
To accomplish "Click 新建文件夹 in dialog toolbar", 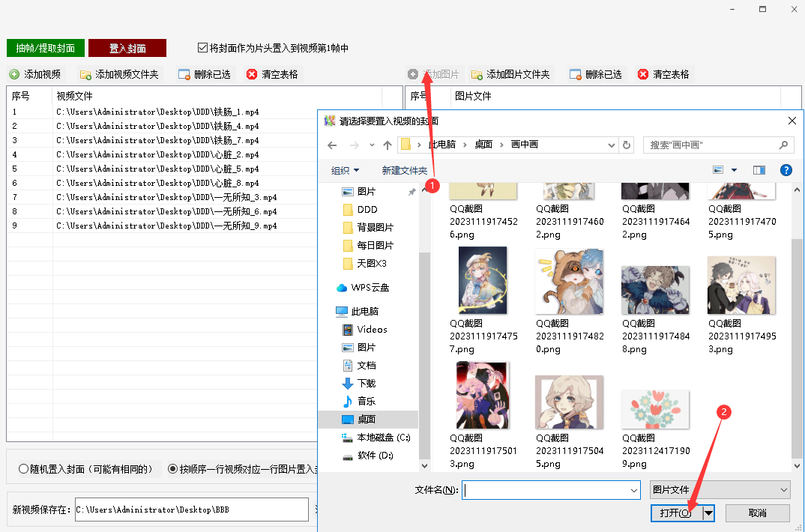I will coord(404,170).
